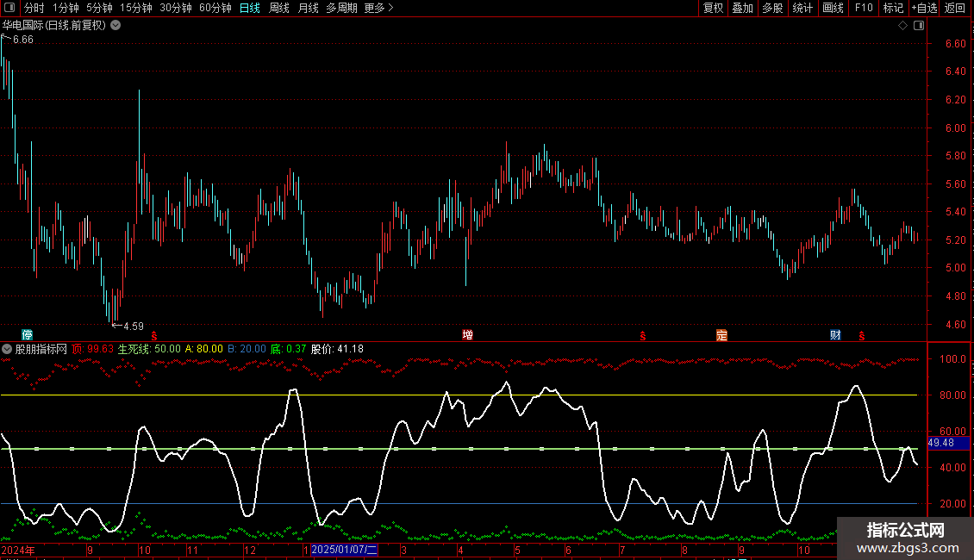
Task: Click the diamond marker icon
Action: [x=902, y=25]
